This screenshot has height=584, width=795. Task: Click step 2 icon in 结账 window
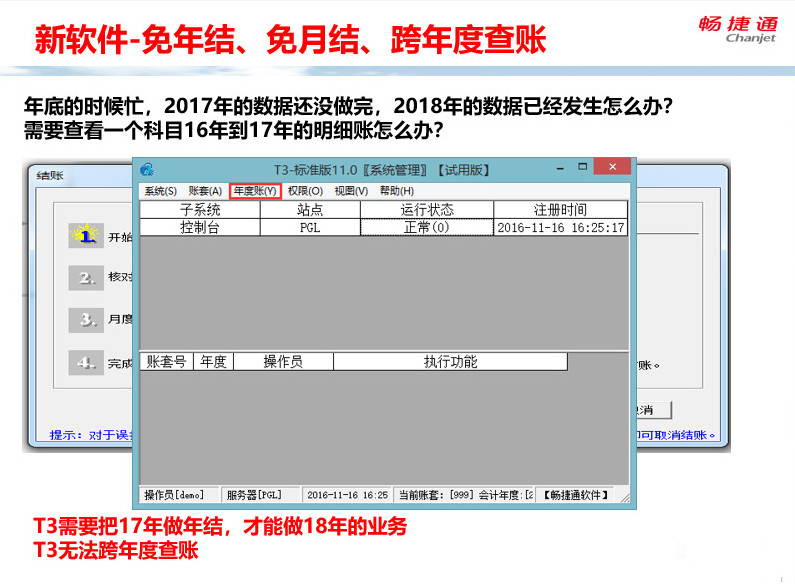86,278
